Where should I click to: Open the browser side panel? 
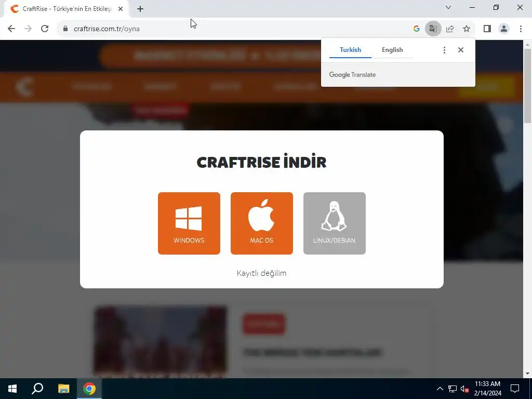point(487,29)
